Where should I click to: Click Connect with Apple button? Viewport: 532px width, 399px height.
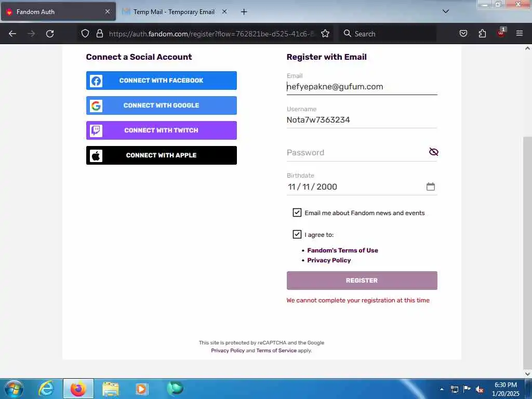pos(162,155)
